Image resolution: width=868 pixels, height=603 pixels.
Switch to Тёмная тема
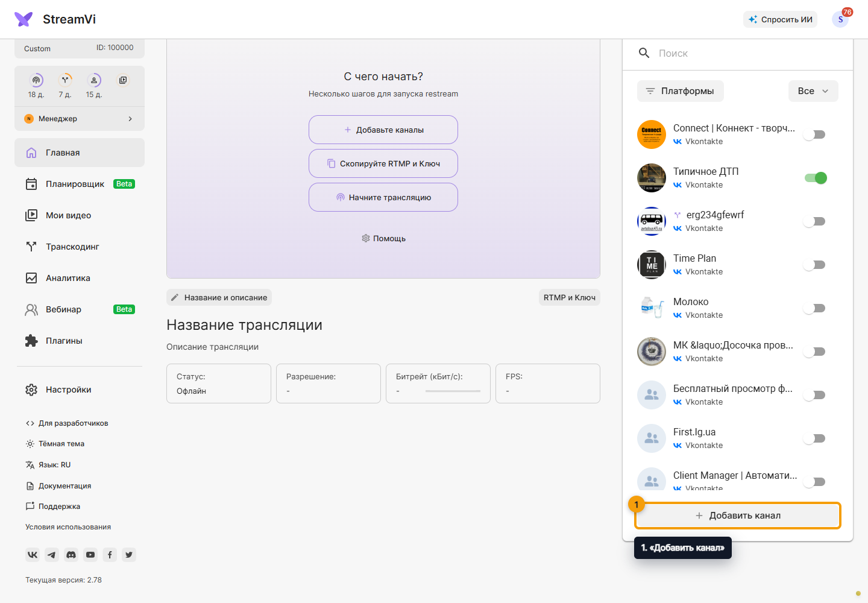[x=55, y=444]
